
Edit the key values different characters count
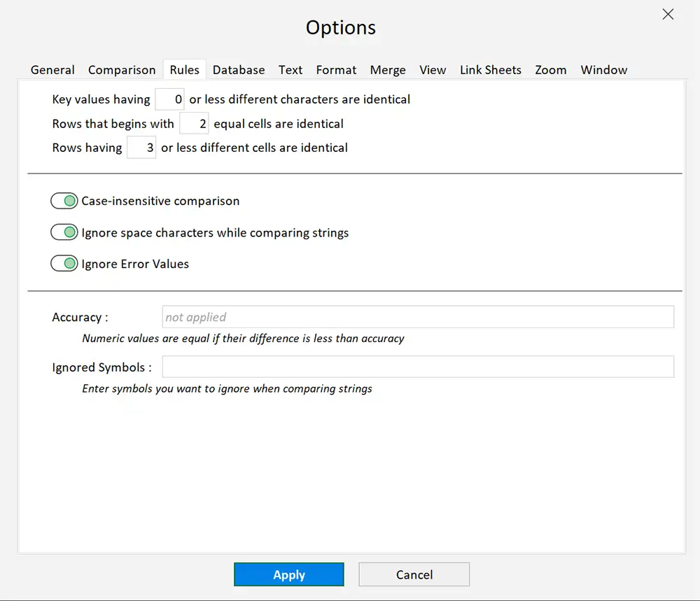(x=169, y=99)
